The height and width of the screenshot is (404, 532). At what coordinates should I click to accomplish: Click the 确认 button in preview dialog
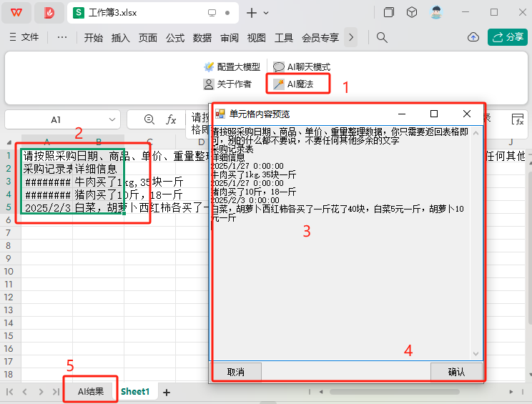[x=456, y=372]
